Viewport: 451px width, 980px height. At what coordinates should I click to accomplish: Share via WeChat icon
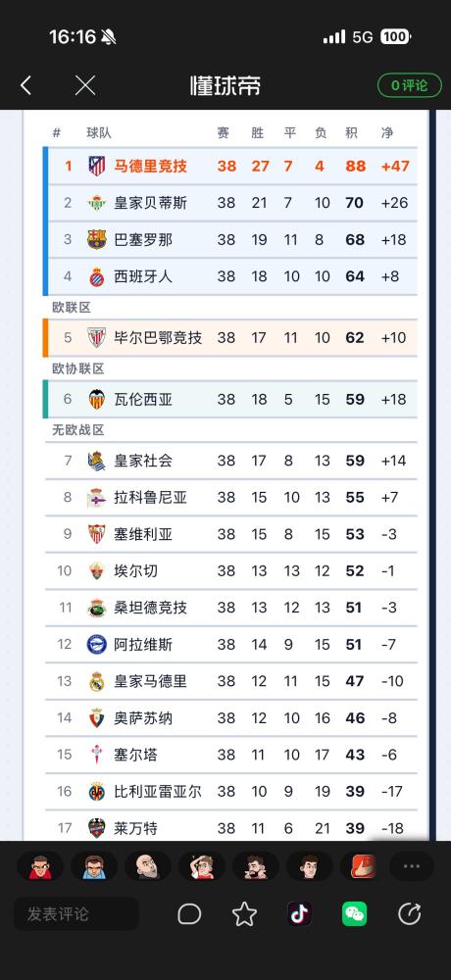coord(355,913)
